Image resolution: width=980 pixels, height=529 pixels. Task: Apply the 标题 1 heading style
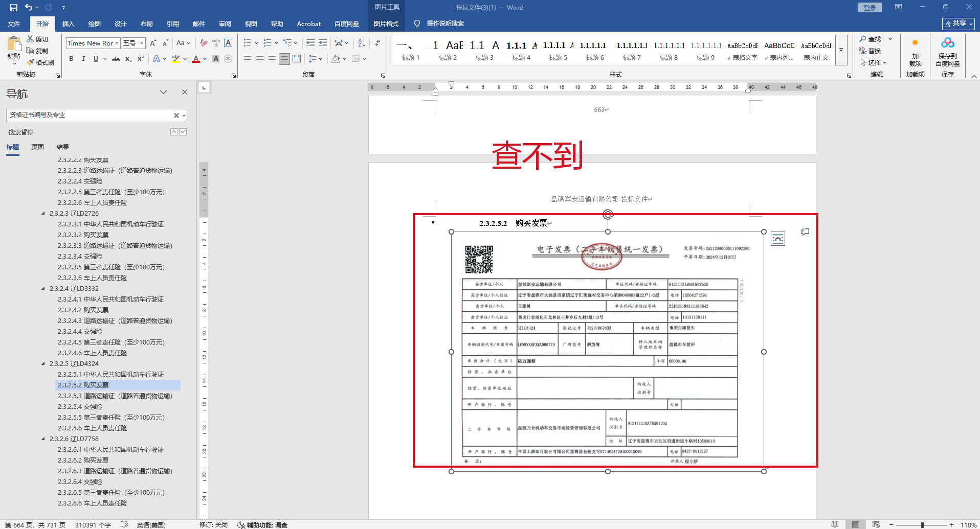[x=410, y=50]
